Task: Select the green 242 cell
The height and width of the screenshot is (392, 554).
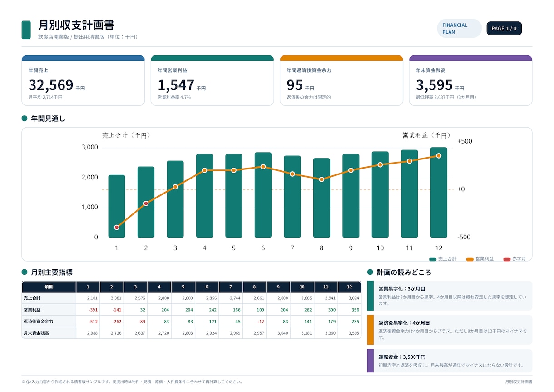Action: [207, 310]
